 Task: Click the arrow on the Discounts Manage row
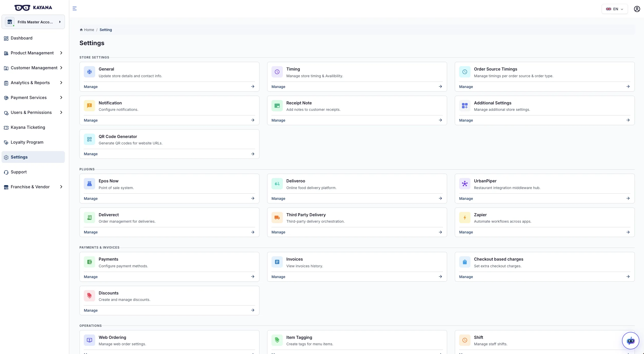click(253, 310)
